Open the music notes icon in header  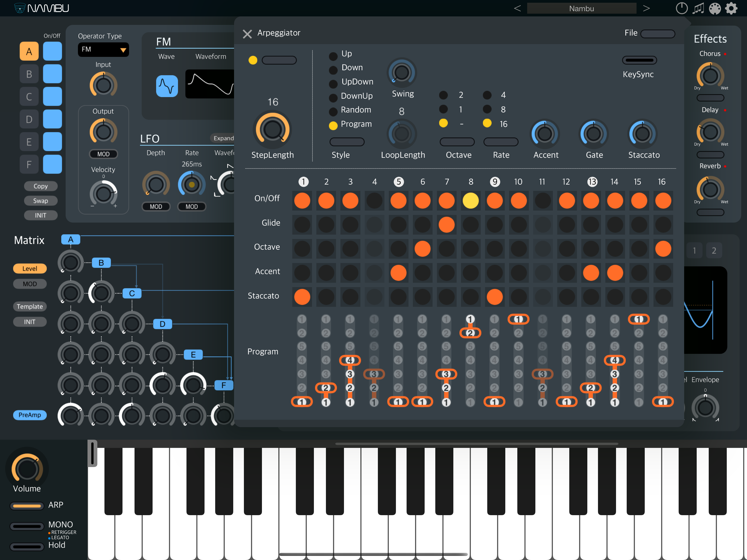click(698, 8)
